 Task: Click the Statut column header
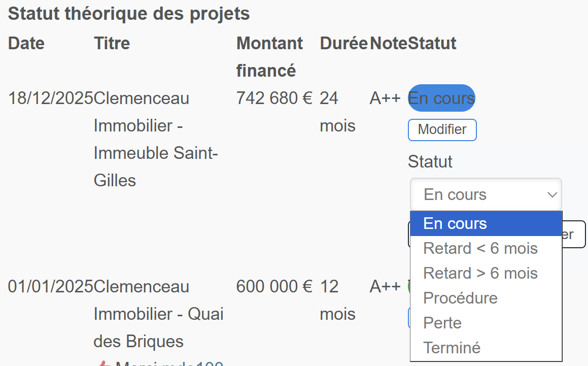(x=432, y=43)
